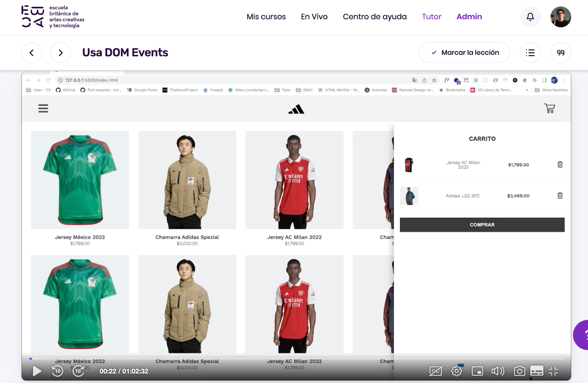Click the $1,799.00 cart price
Image resolution: width=588 pixels, height=383 pixels.
518,165
